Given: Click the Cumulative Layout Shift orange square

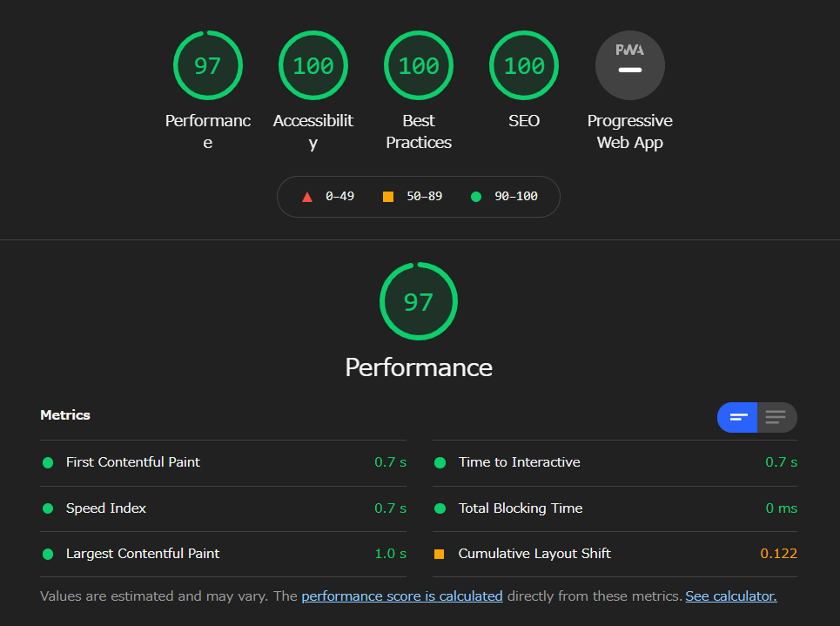Looking at the screenshot, I should 440,554.
